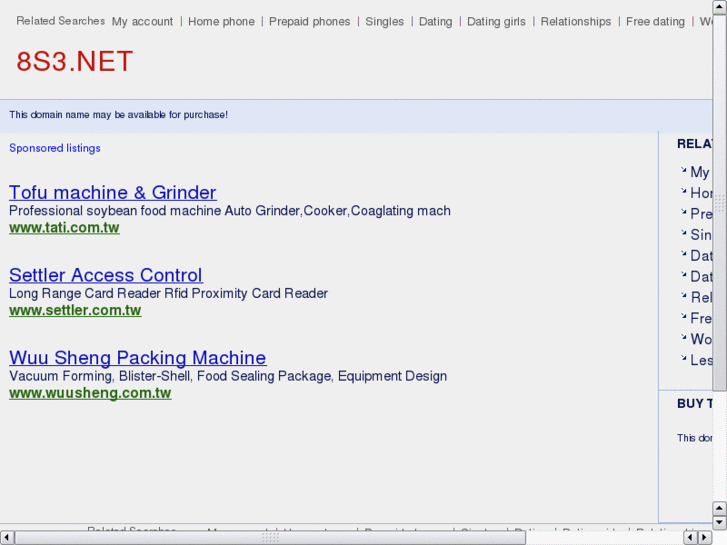Open 'Singles' related search link
This screenshot has height=545, width=727.
(x=384, y=22)
